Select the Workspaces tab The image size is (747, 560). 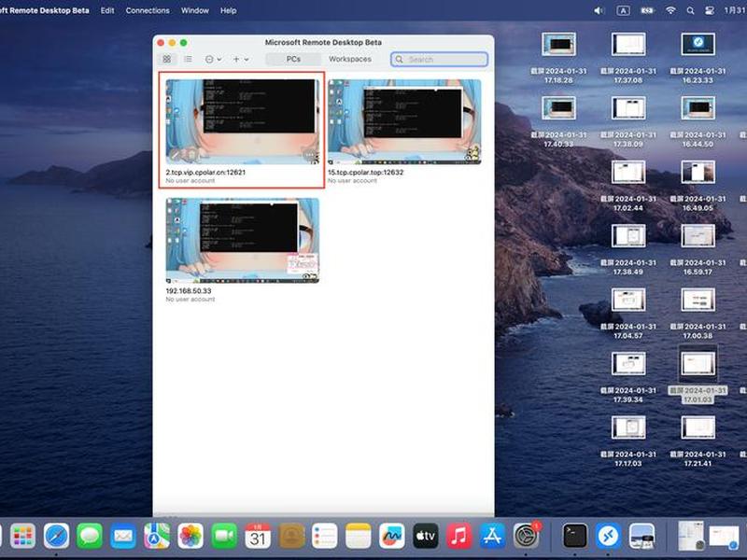point(349,59)
